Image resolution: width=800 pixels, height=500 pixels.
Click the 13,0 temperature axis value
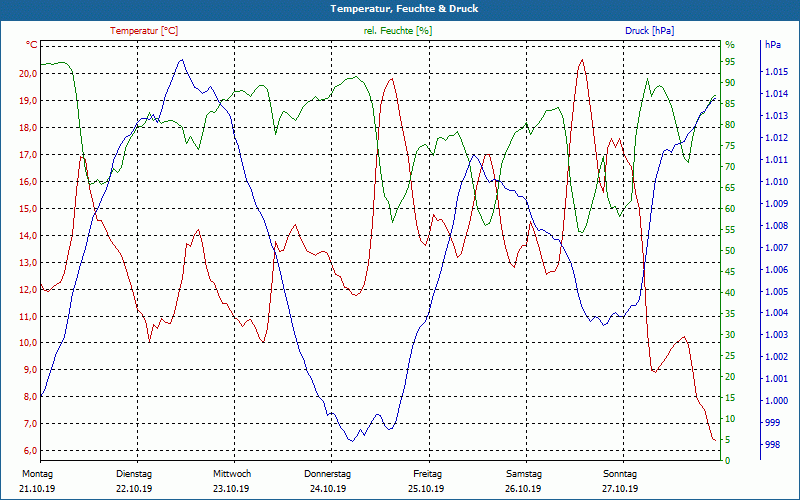coord(28,263)
